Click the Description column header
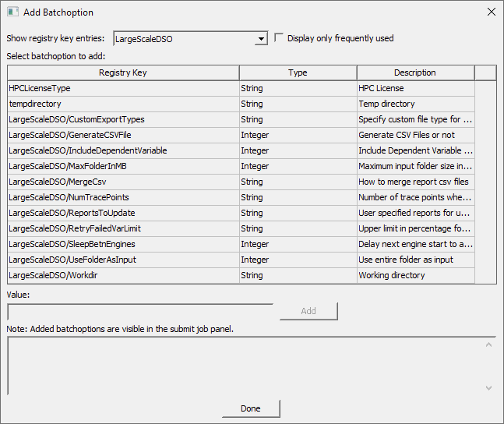 [415, 72]
